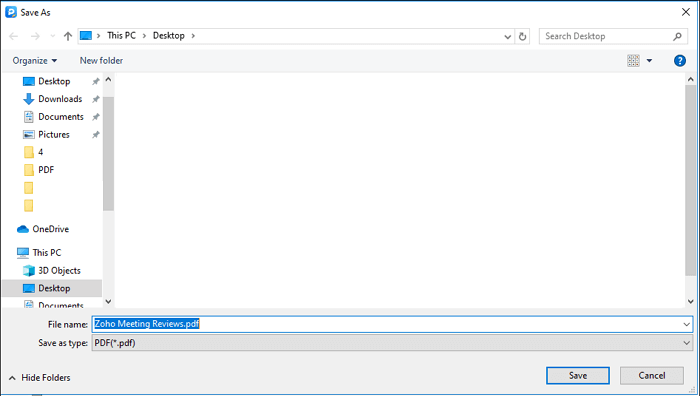This screenshot has width=700, height=396.
Task: Open the address bar previous locations dropdown
Action: (x=508, y=37)
